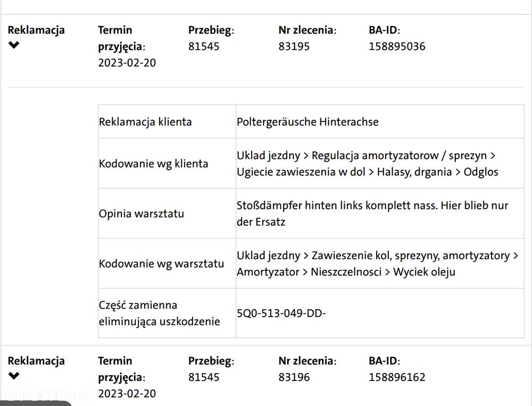Screen dimensions: 532x406
Task: Click the Stoßdämpfer workshop opinion text
Action: [372, 213]
